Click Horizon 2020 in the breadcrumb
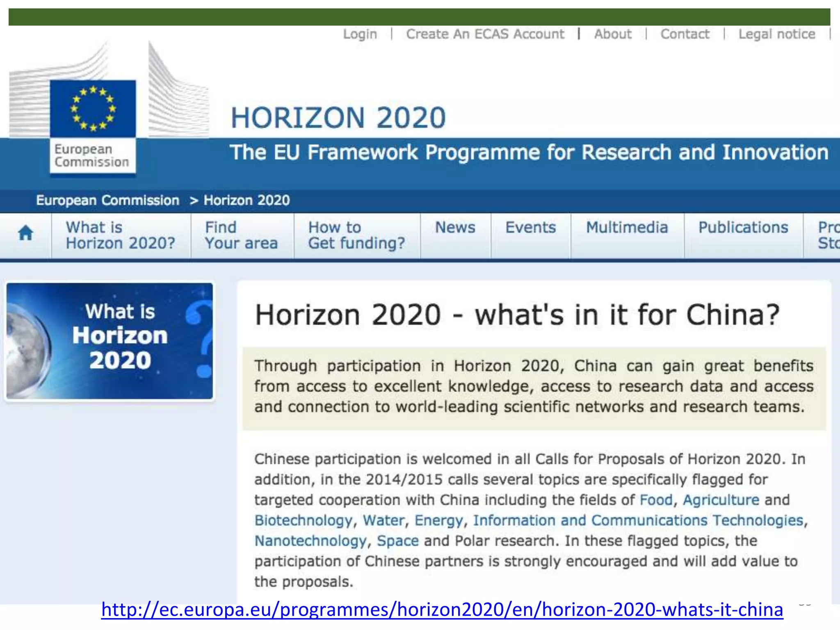Screen dimensions: 840x630 [x=247, y=200]
